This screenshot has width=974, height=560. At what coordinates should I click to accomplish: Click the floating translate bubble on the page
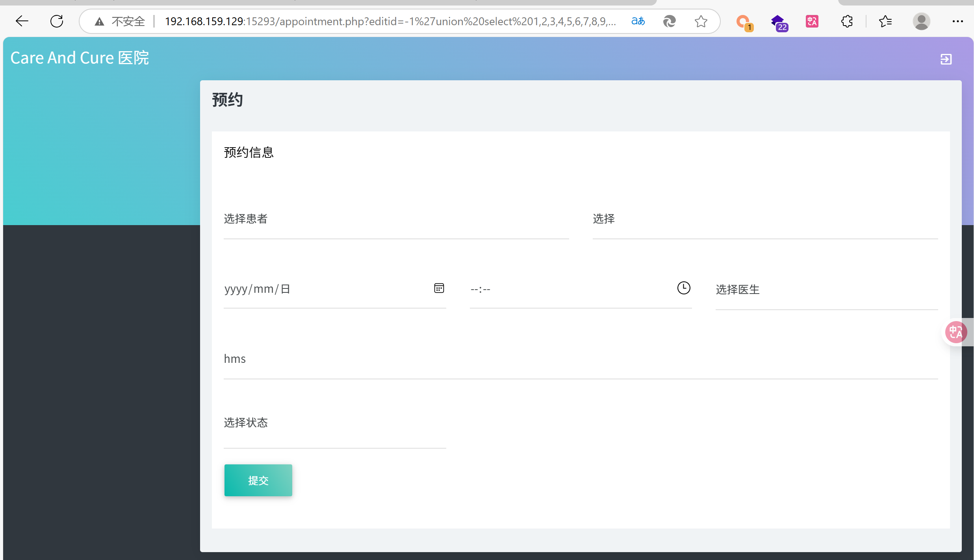tap(956, 332)
